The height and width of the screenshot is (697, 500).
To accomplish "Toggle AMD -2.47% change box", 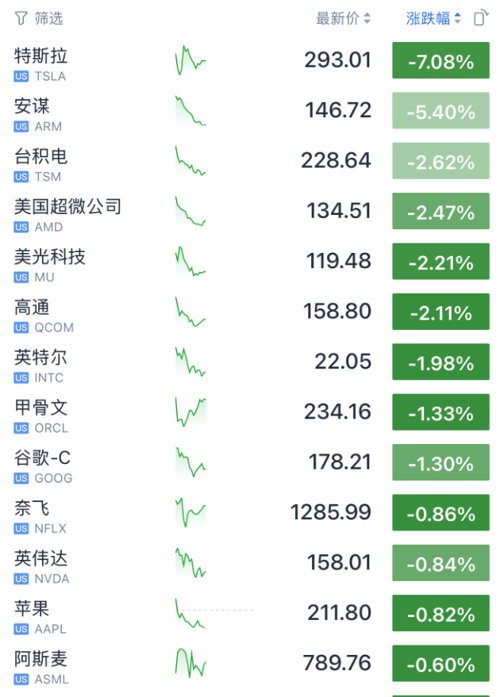I will point(440,211).
